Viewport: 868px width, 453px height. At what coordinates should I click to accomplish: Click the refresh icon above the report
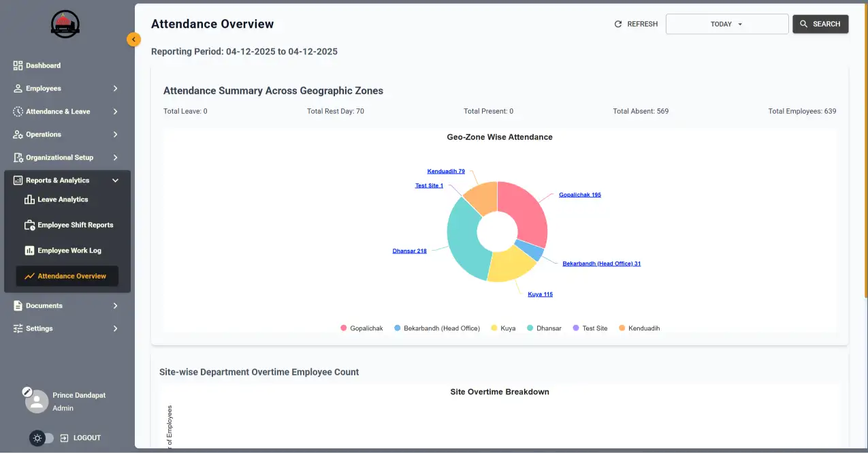pyautogui.click(x=616, y=24)
